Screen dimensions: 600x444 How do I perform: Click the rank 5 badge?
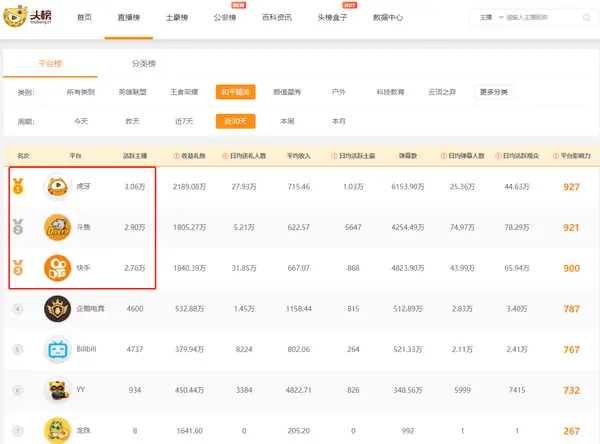(x=18, y=349)
